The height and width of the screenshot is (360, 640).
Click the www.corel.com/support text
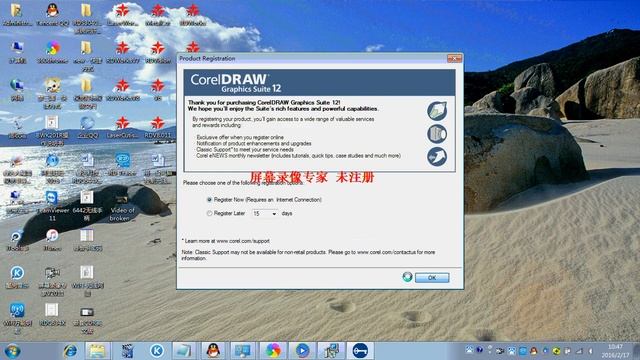pyautogui.click(x=243, y=241)
